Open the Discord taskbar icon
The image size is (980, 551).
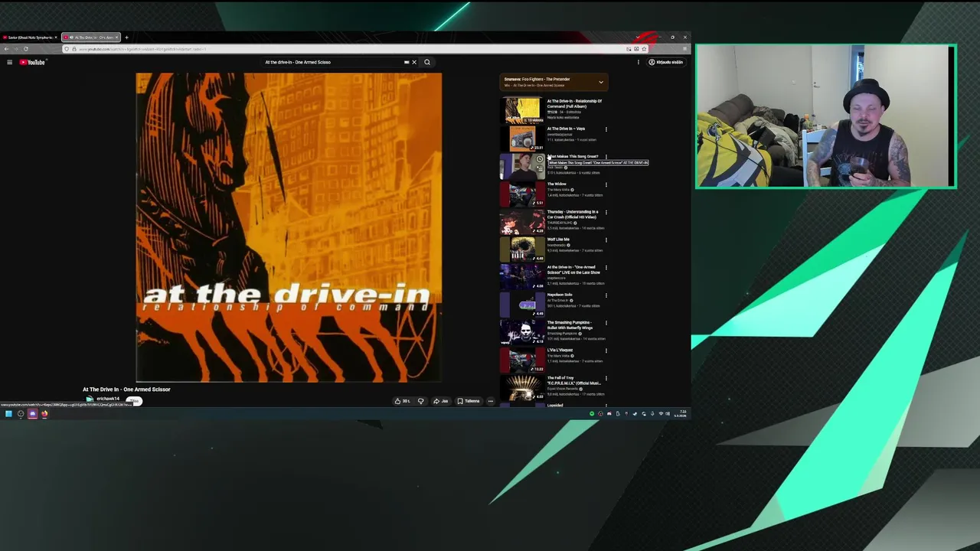coord(32,414)
